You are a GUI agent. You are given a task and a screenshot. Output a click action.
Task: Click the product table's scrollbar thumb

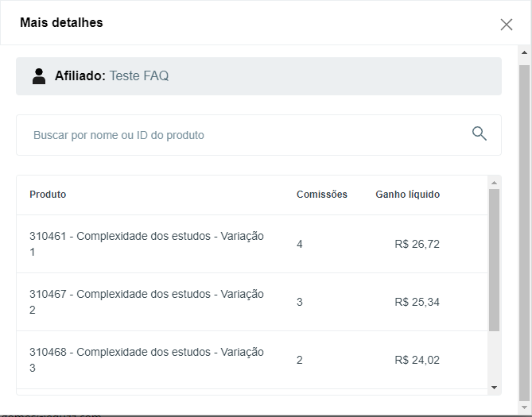[495, 259]
